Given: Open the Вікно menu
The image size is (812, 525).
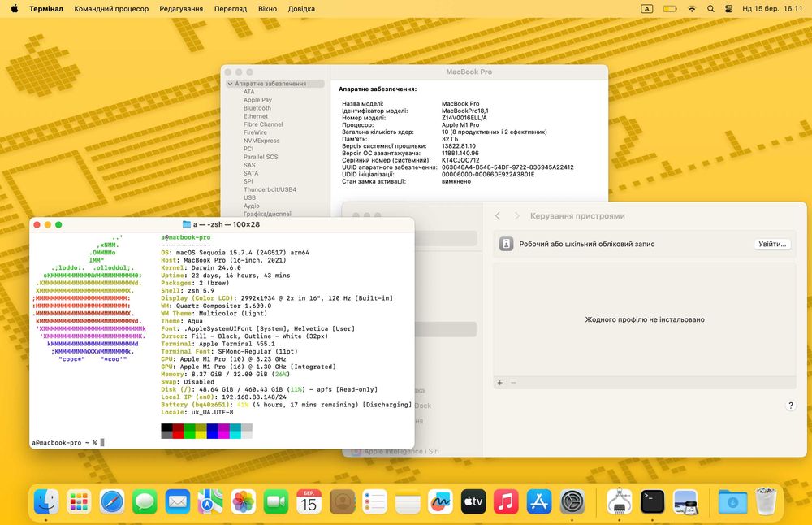Looking at the screenshot, I should coord(268,9).
